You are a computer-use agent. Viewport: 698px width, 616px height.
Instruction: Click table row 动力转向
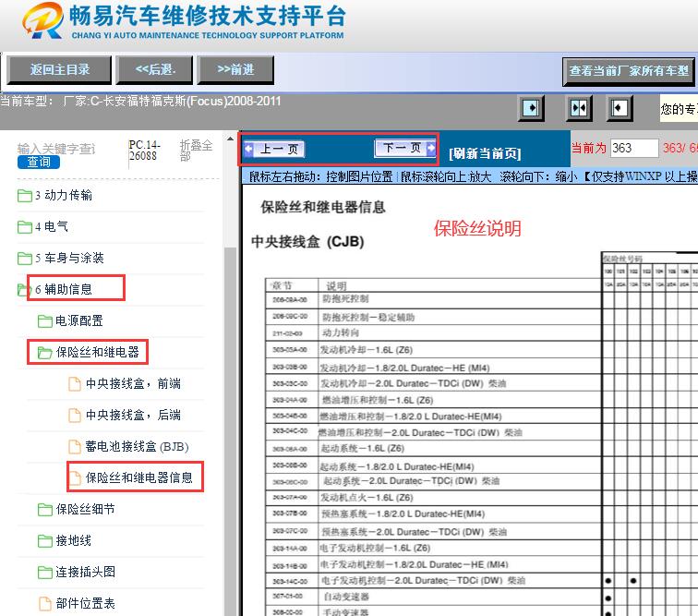tap(433, 332)
